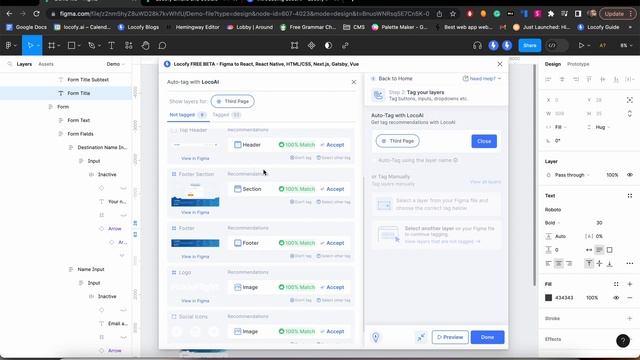The image size is (640, 360).
Task: Click the Done button
Action: [487, 337]
